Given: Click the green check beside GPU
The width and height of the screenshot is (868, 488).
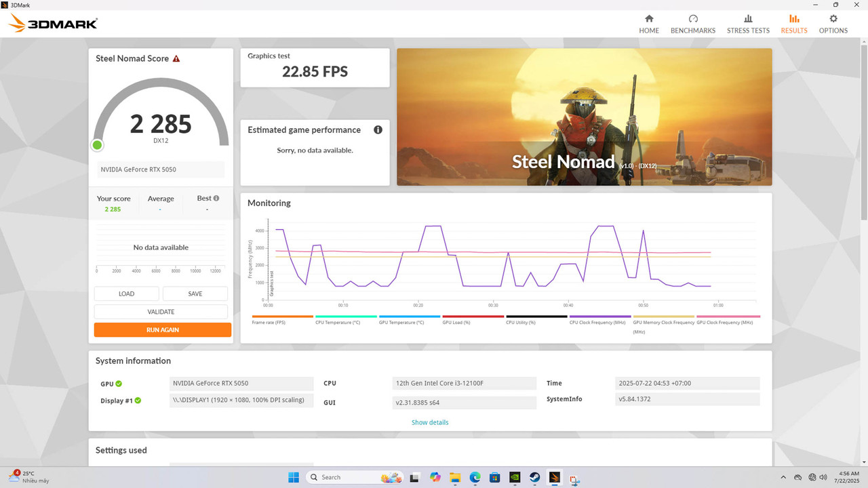Looking at the screenshot, I should (x=119, y=384).
